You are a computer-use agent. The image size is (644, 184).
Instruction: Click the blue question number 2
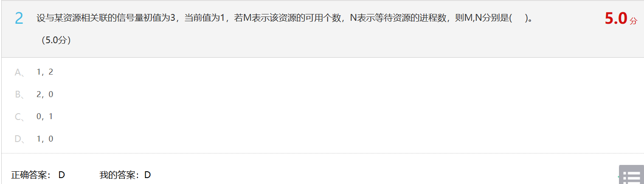point(19,19)
